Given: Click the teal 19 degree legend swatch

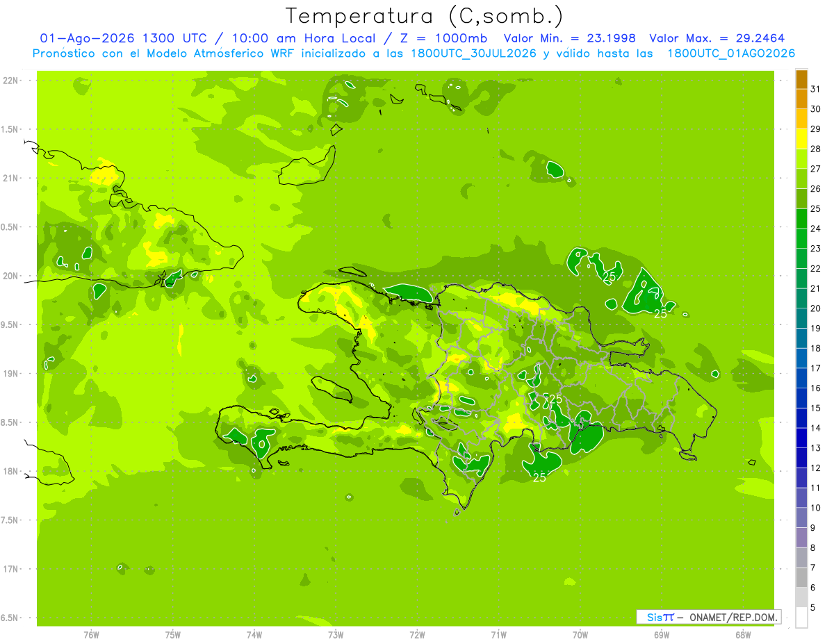Looking at the screenshot, I should 801,319.
